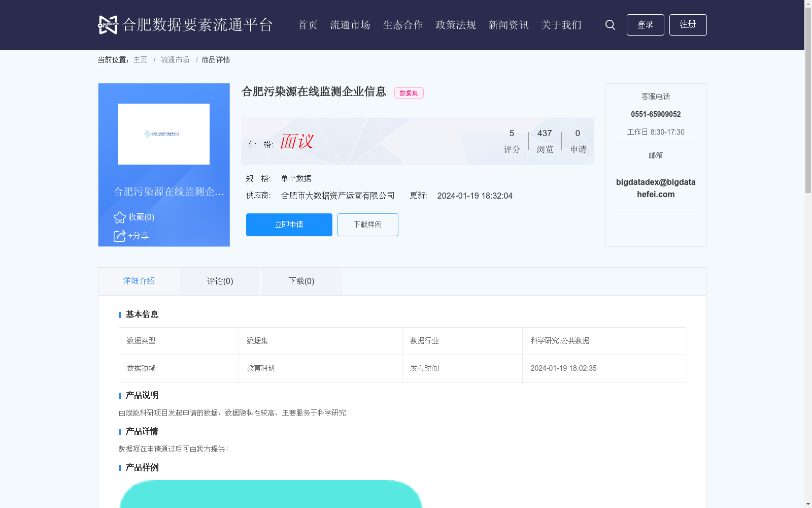Switch to the 下载(0) tab
This screenshot has width=812, height=508.
coord(301,281)
